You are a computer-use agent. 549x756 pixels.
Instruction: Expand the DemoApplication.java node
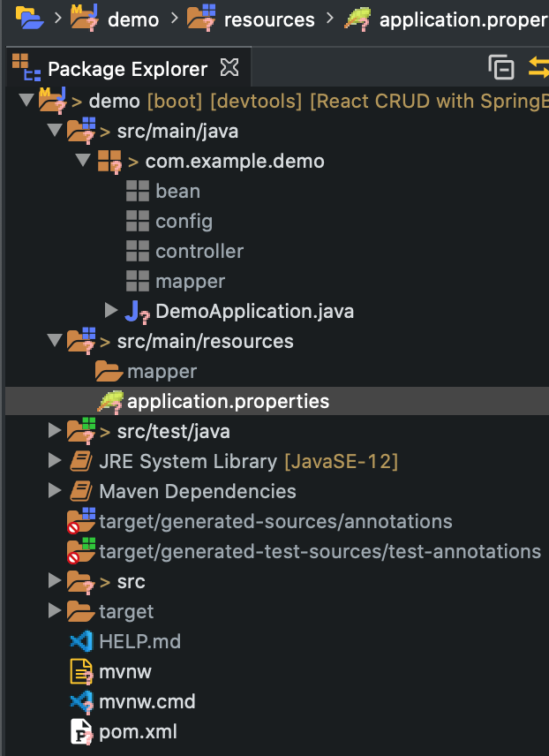pos(111,310)
